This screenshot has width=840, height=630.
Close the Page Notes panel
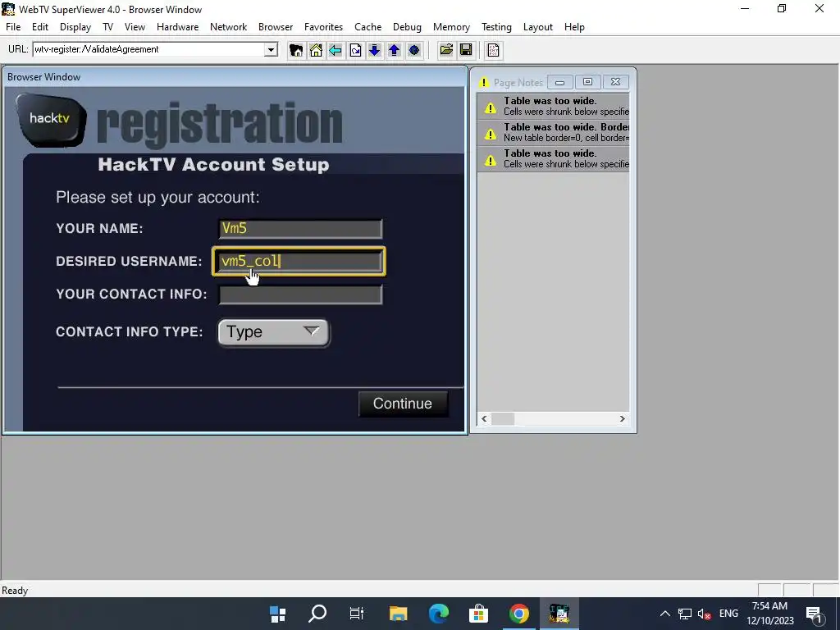(615, 82)
